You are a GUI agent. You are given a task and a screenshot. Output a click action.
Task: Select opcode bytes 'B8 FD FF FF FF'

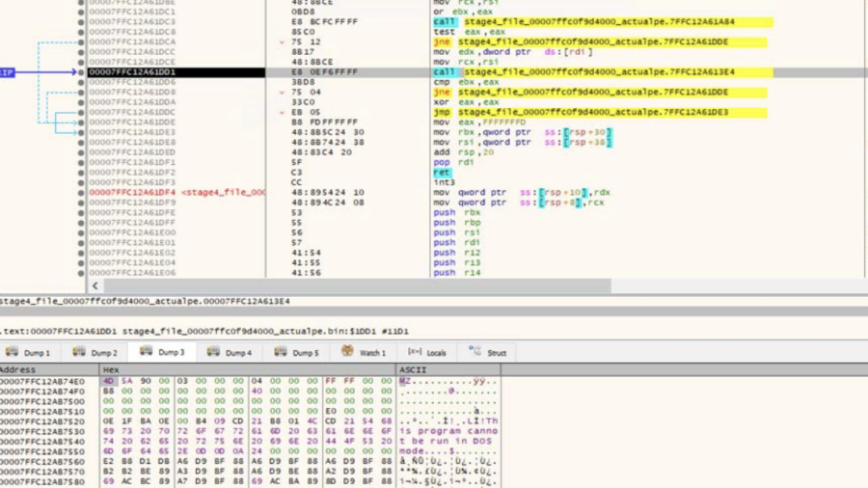pyautogui.click(x=324, y=122)
